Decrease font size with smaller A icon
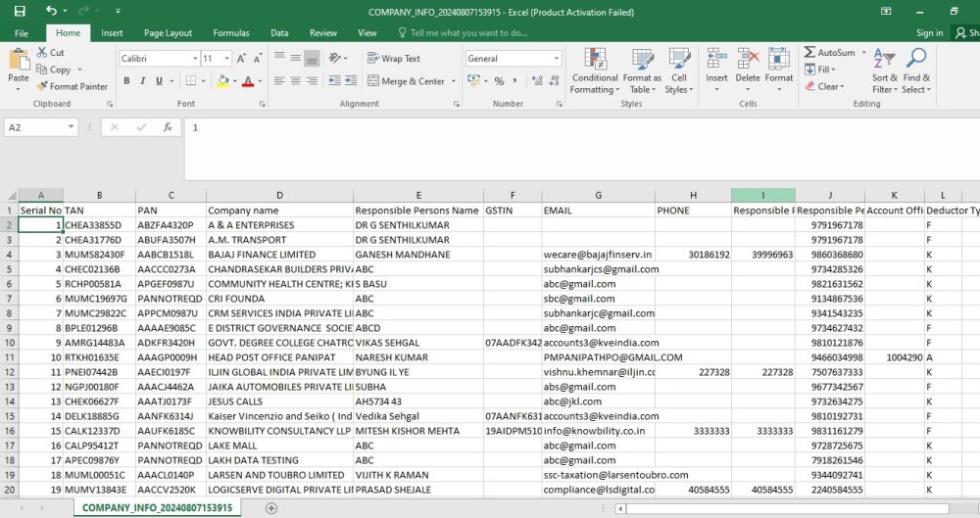This screenshot has height=518, width=980. tap(258, 58)
